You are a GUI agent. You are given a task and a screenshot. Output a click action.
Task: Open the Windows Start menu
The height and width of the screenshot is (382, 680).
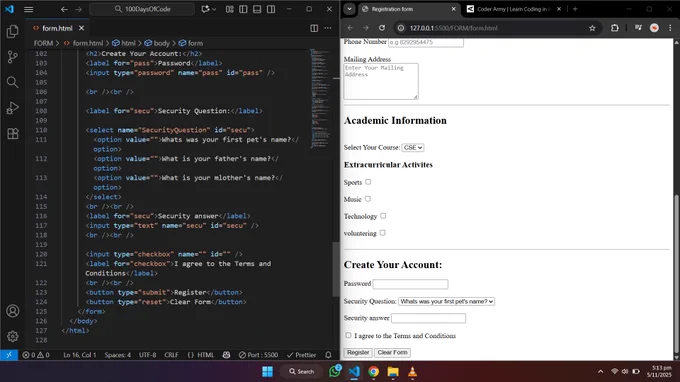click(268, 372)
